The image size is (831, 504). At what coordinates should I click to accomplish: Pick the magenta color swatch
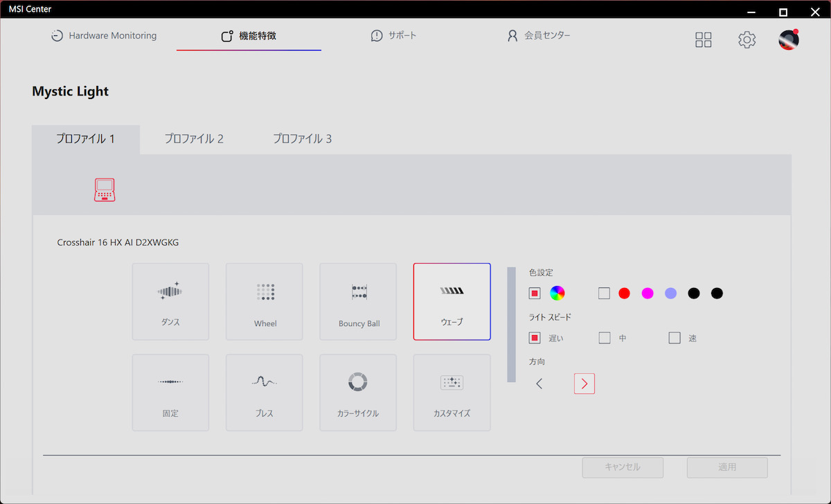pyautogui.click(x=647, y=293)
